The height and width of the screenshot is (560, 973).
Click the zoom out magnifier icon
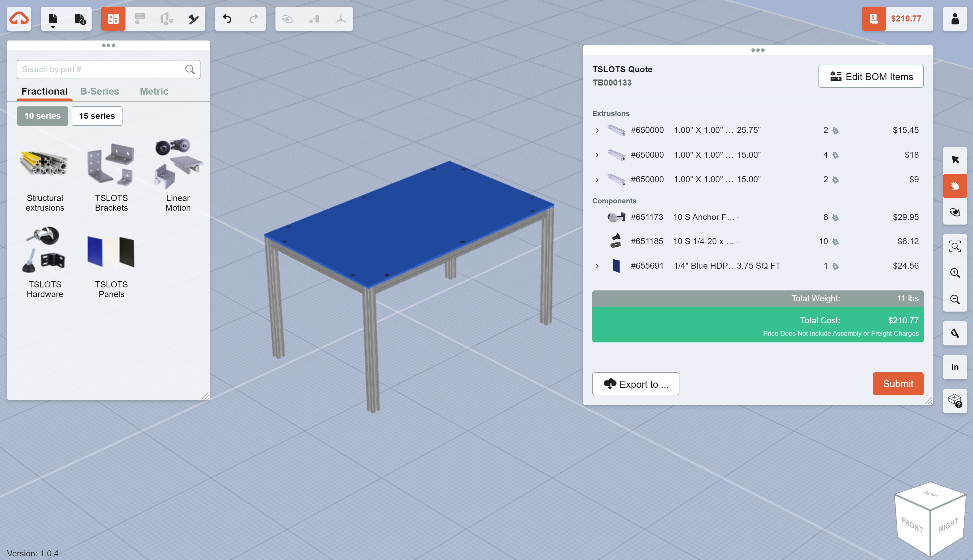(x=955, y=299)
